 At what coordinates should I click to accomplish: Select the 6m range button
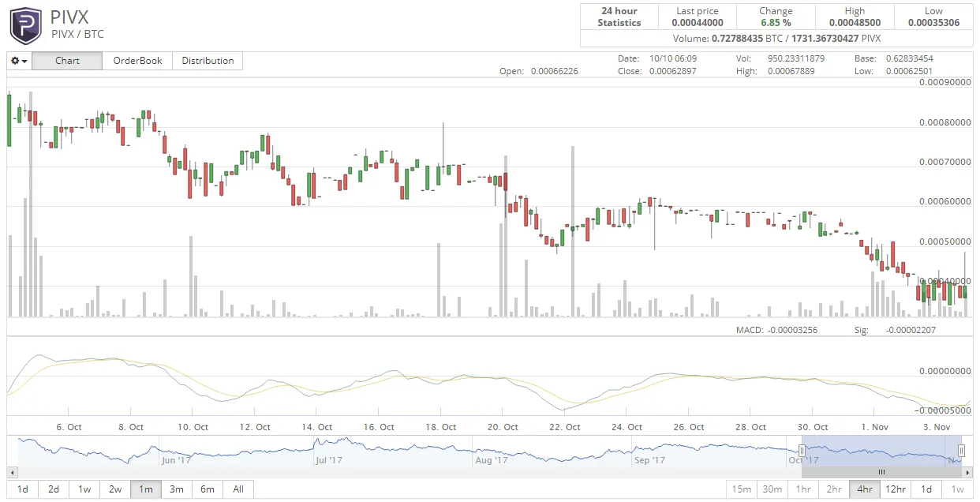208,489
